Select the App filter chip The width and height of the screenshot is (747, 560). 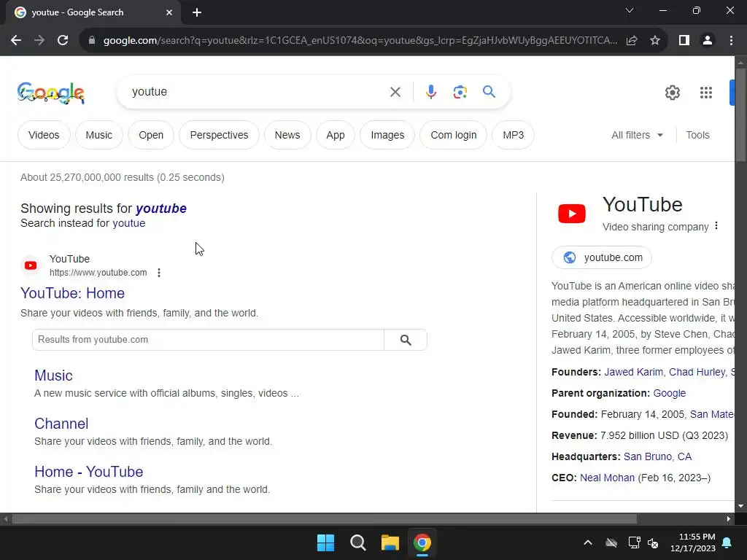336,135
